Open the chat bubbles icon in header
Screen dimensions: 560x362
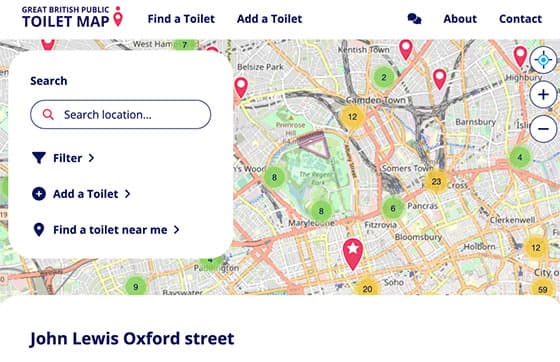(414, 19)
